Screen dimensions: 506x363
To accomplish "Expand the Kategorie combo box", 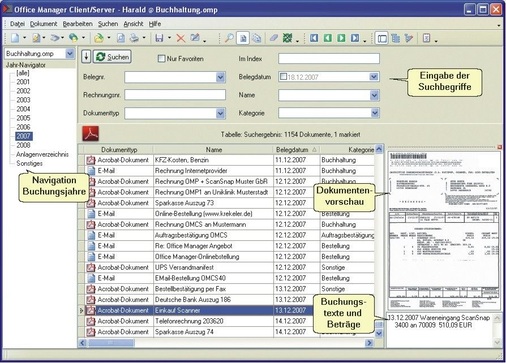I will tap(375, 113).
